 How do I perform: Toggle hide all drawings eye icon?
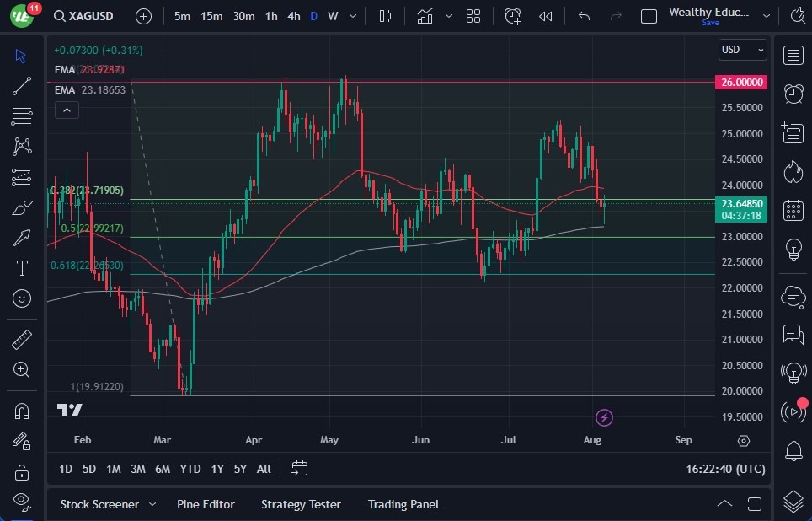pos(22,501)
